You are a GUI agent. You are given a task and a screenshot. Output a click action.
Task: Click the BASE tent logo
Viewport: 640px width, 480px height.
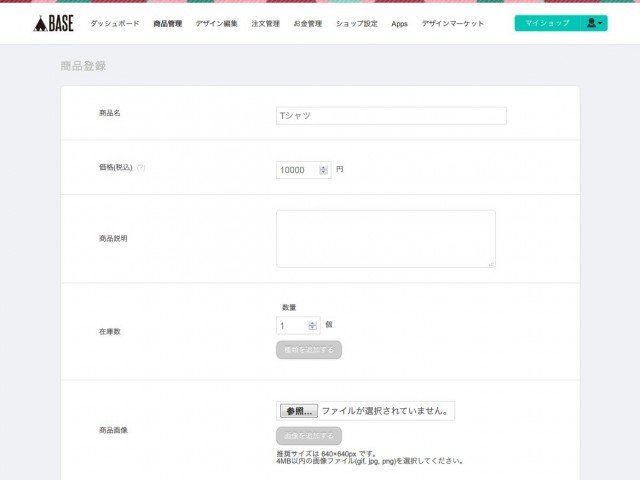click(53, 23)
